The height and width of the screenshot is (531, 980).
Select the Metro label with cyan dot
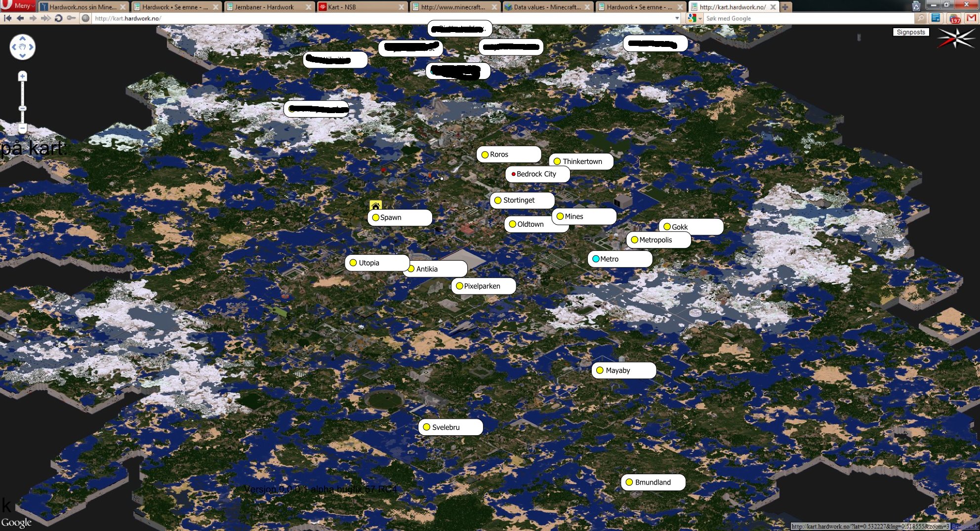point(620,259)
